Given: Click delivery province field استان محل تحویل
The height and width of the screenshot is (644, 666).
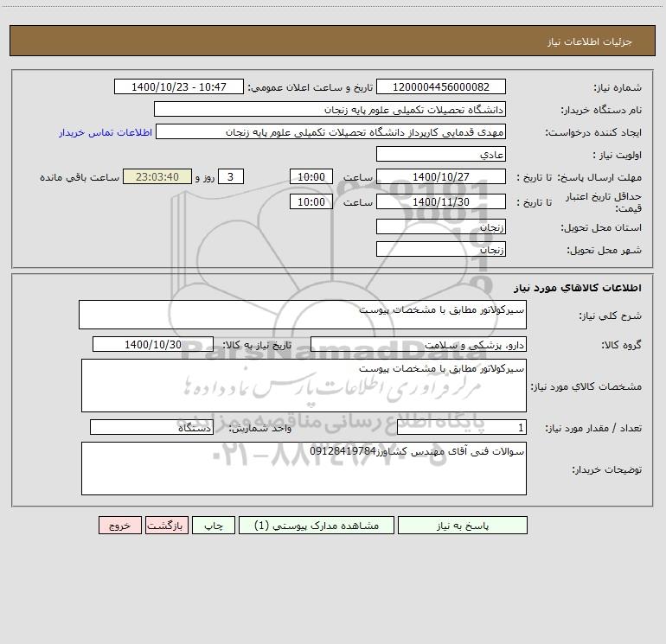Looking at the screenshot, I should 441,226.
